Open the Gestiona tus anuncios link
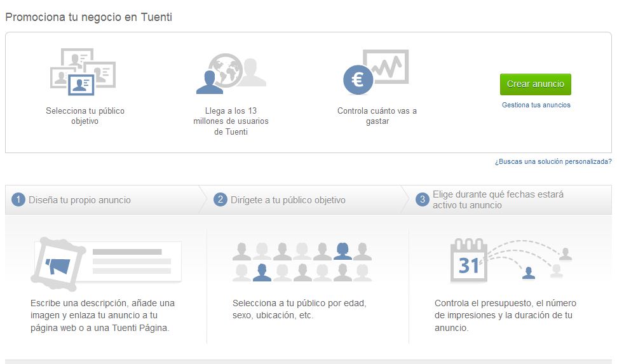The width and height of the screenshot is (617, 364). (536, 105)
